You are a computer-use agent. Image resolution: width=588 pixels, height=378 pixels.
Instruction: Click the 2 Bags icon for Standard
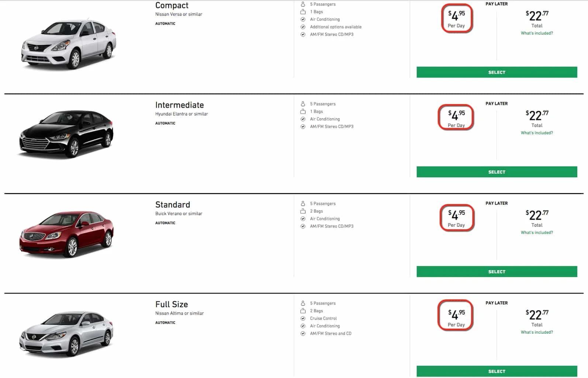click(x=303, y=211)
